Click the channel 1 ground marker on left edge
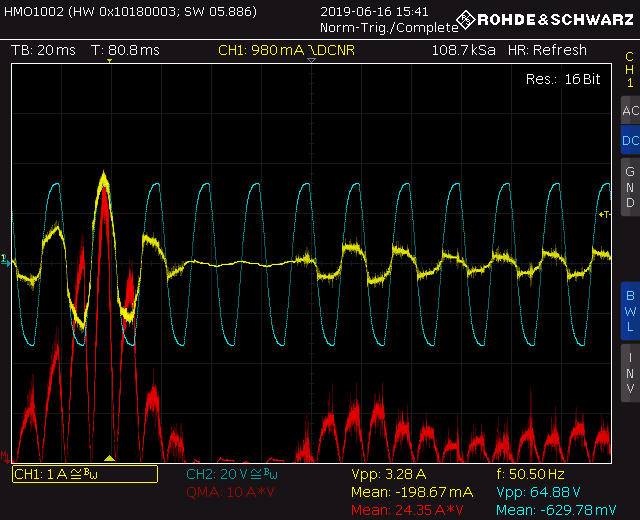Screen dimensions: 640x520 tap(5, 260)
